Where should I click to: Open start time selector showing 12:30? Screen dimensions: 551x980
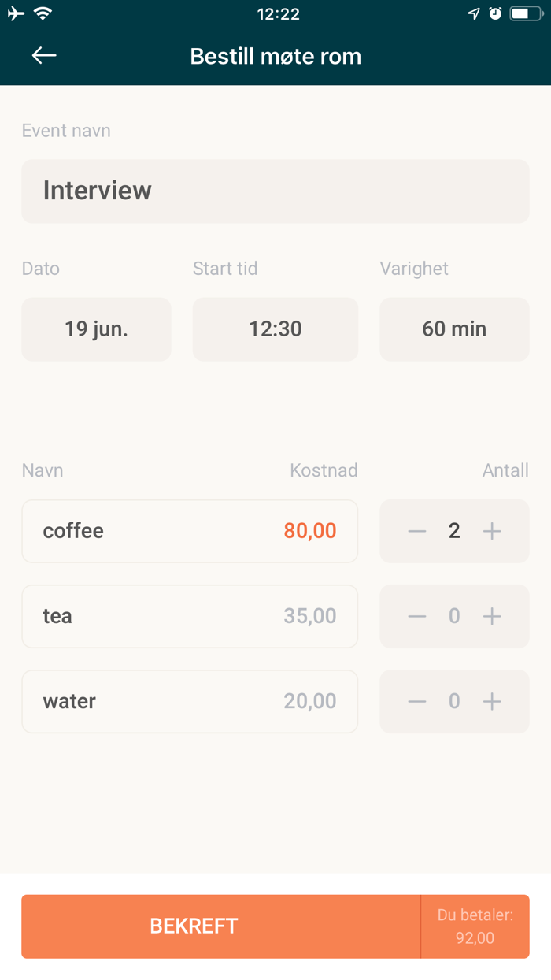[x=275, y=329]
